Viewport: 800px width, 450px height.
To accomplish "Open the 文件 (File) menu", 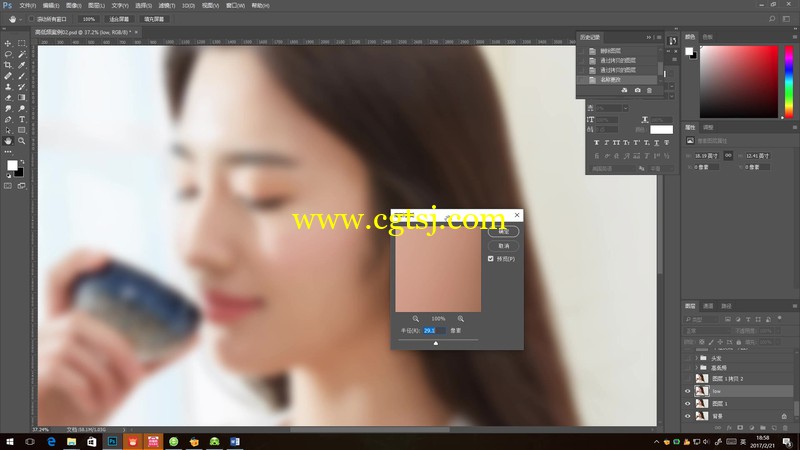I will click(x=28, y=6).
